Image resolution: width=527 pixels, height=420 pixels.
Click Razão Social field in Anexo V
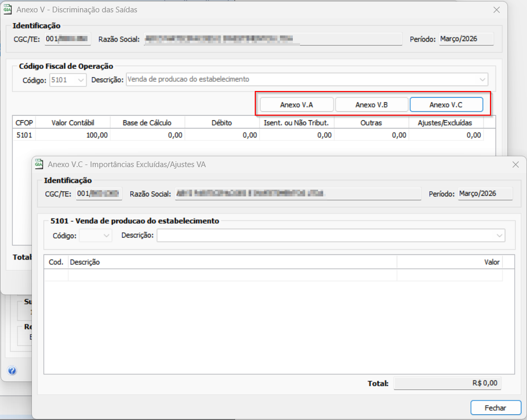click(x=273, y=39)
